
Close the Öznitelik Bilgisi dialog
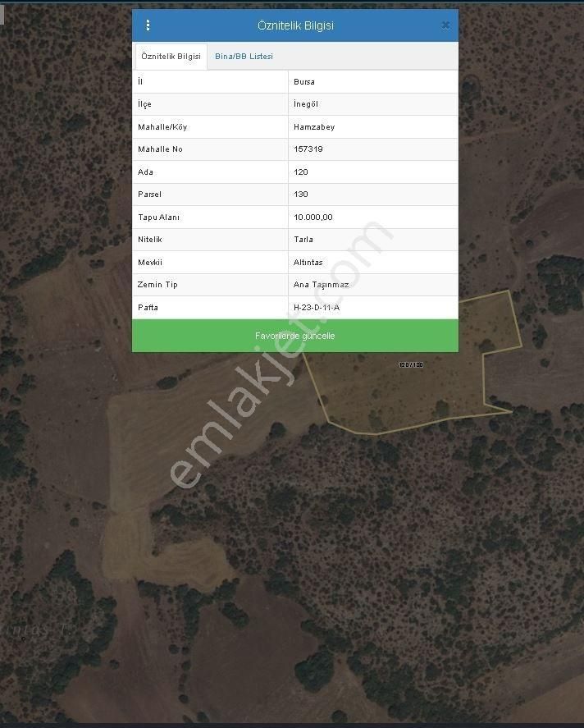tap(445, 25)
